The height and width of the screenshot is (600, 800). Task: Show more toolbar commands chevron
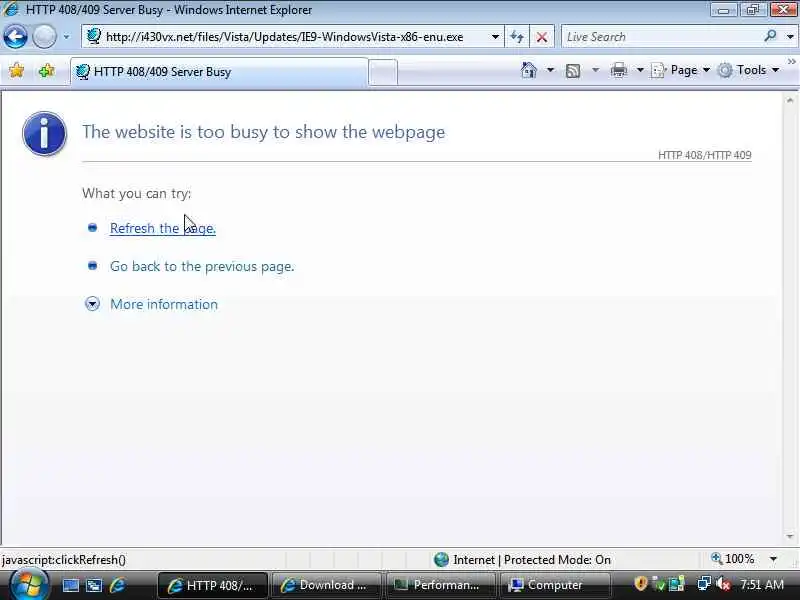791,62
